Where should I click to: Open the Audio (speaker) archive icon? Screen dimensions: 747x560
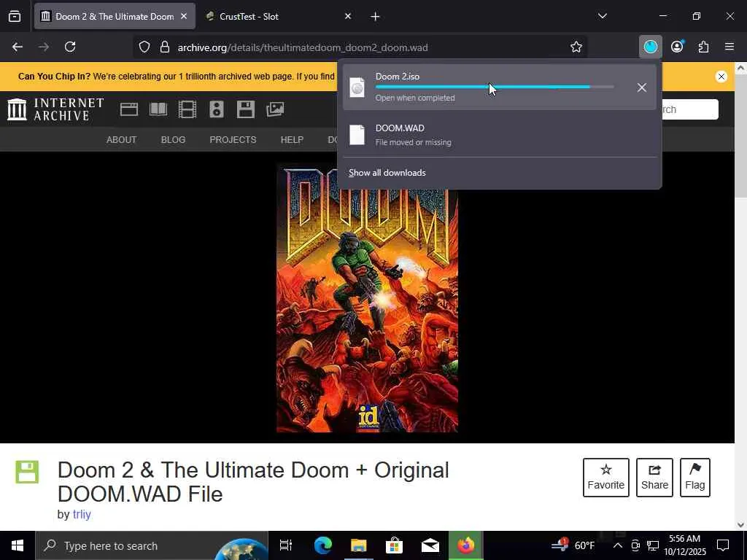tap(217, 109)
